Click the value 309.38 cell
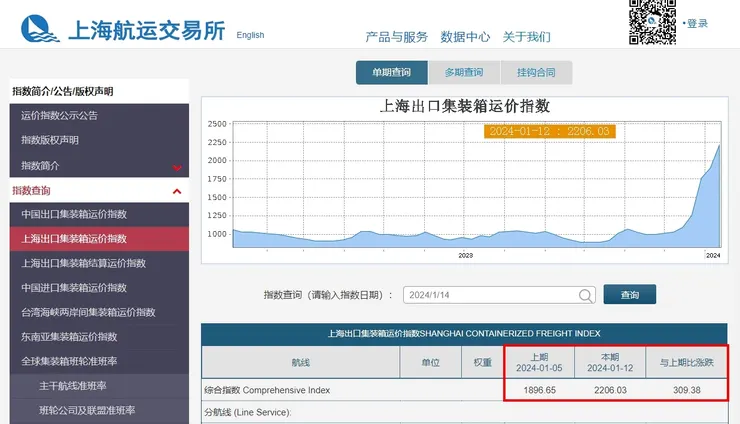 point(687,390)
